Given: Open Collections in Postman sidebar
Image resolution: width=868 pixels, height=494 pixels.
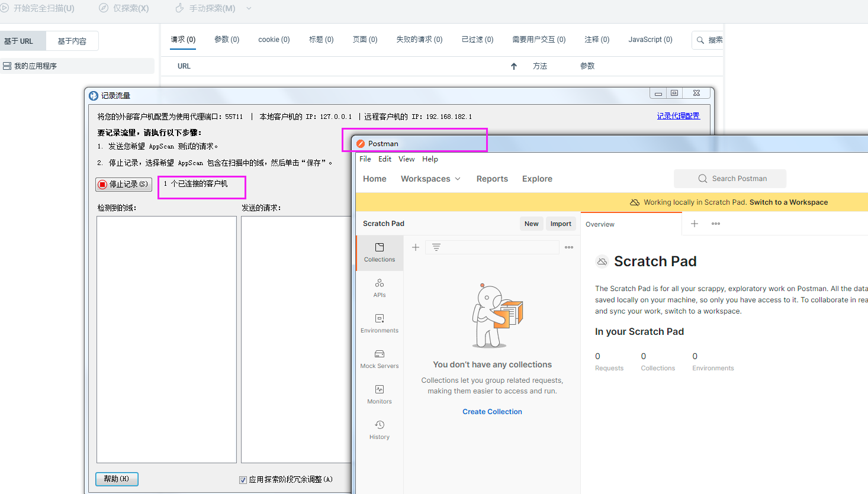Looking at the screenshot, I should click(380, 252).
